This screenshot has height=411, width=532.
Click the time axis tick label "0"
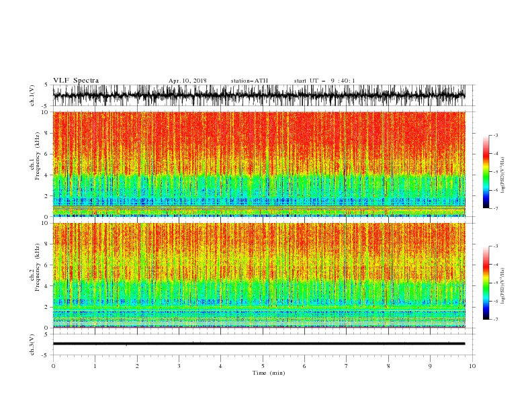click(x=53, y=366)
